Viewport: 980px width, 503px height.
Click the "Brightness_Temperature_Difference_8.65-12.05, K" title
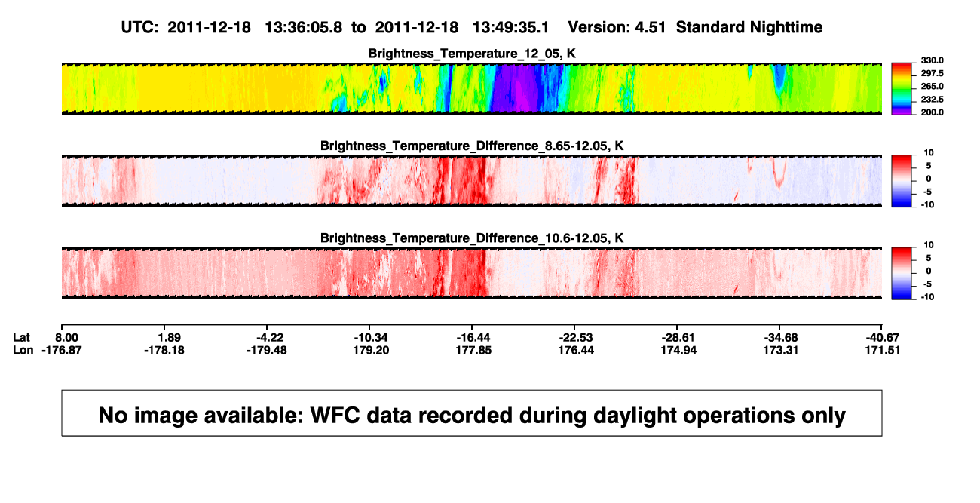(472, 146)
